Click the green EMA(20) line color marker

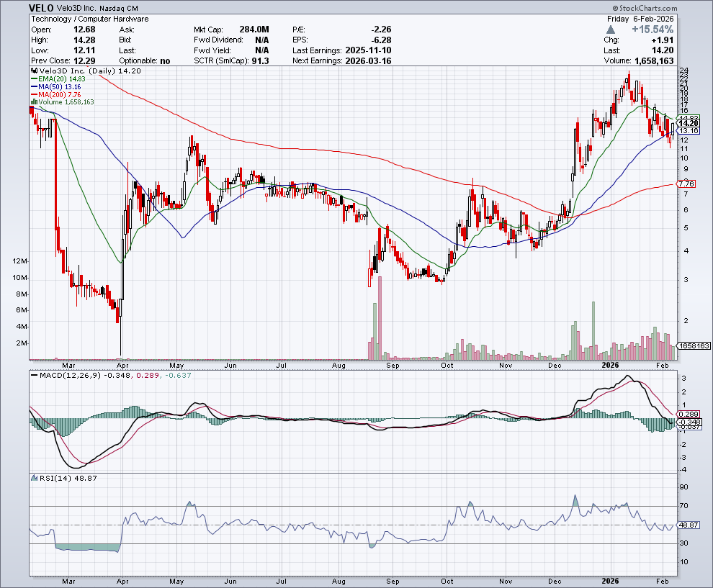click(34, 79)
